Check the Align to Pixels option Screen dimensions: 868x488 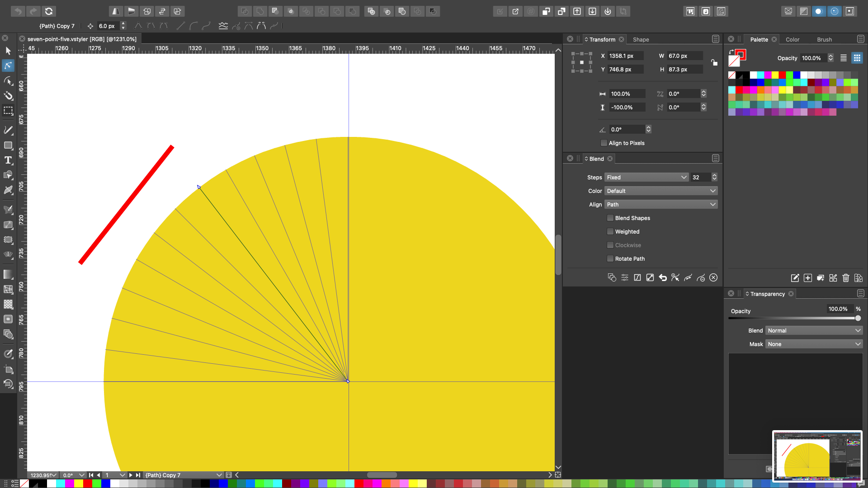pos(604,143)
